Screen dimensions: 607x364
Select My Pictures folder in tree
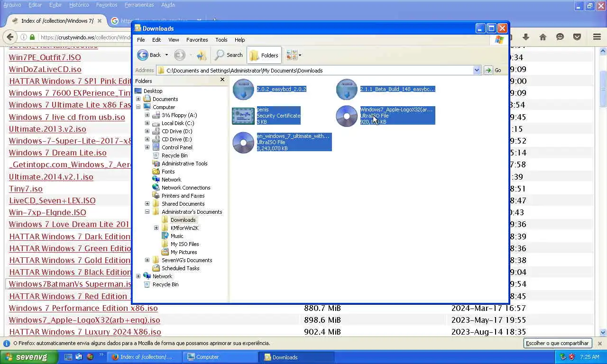click(184, 252)
